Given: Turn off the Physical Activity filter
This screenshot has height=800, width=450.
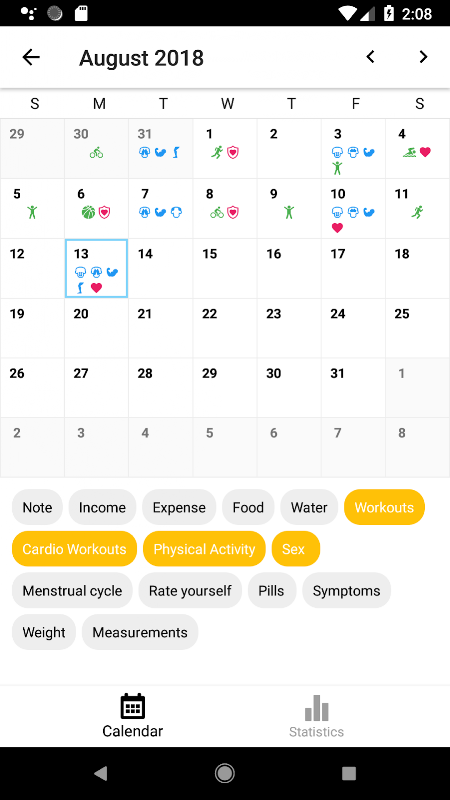Looking at the screenshot, I should pos(204,549).
